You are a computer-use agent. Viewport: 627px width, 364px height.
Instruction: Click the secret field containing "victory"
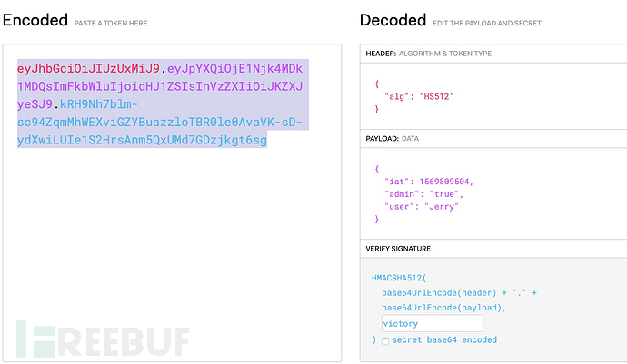(432, 323)
